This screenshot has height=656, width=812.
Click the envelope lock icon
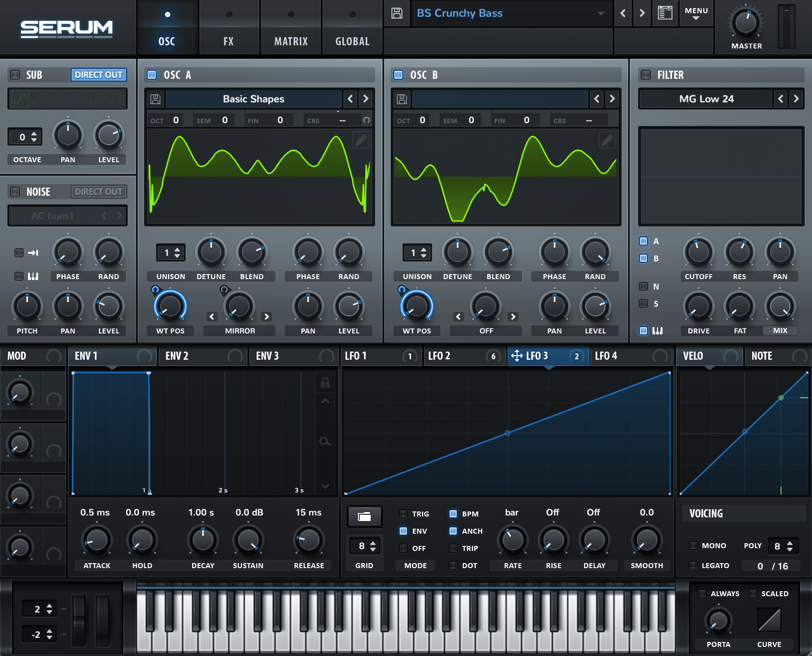[x=325, y=383]
